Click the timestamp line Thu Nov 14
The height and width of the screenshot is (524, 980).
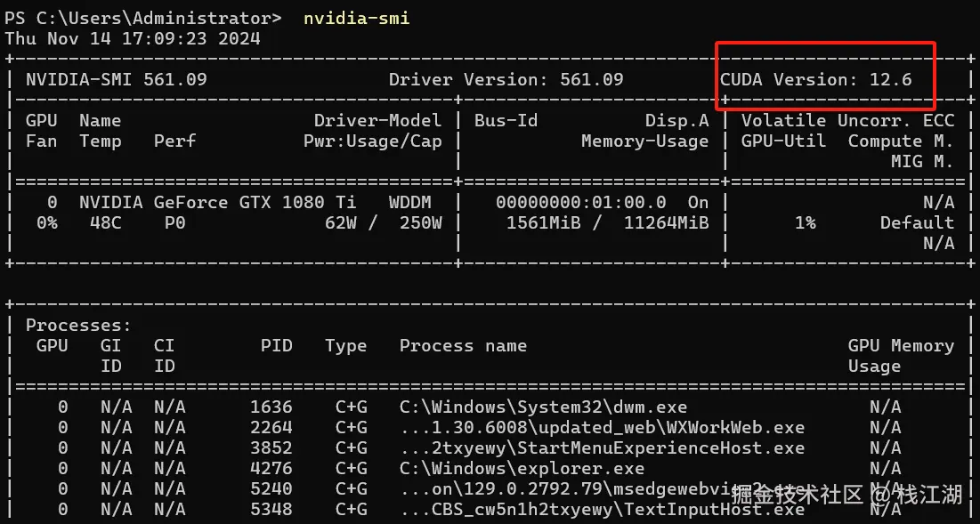[133, 38]
